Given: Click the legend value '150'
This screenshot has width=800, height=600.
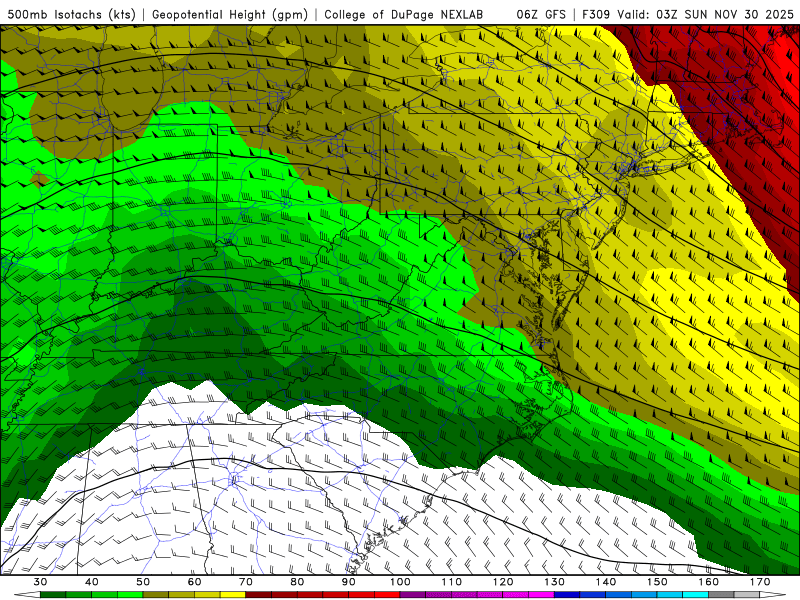Looking at the screenshot, I should pyautogui.click(x=658, y=582).
